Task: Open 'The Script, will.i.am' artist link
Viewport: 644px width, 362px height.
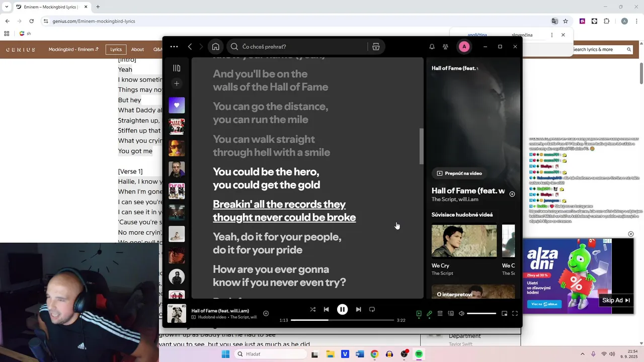Action: [455, 200]
